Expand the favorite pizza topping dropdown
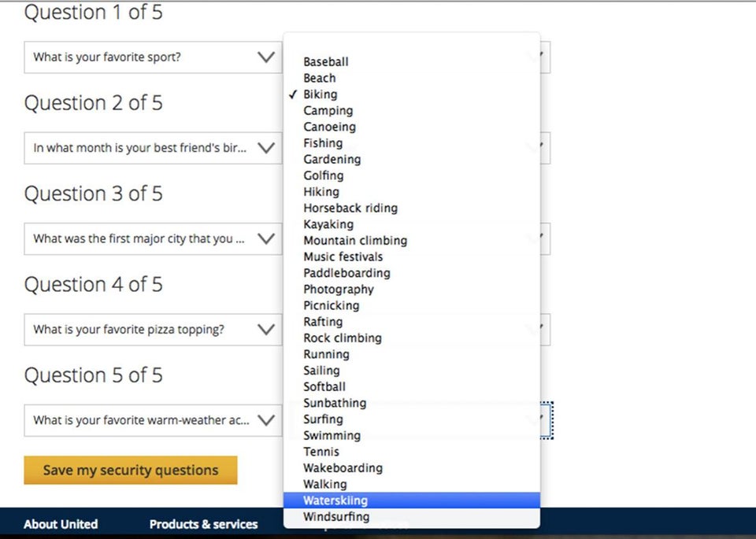This screenshot has width=756, height=539. pyautogui.click(x=152, y=330)
